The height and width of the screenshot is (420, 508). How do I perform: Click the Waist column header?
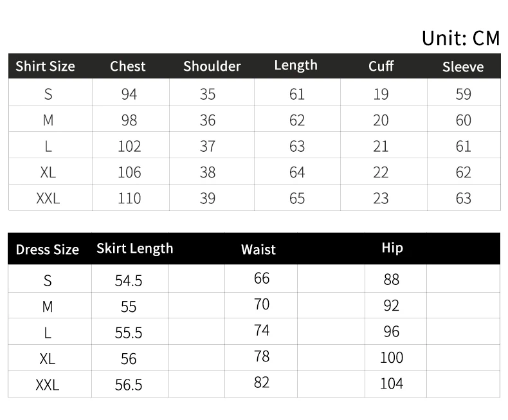(x=259, y=250)
